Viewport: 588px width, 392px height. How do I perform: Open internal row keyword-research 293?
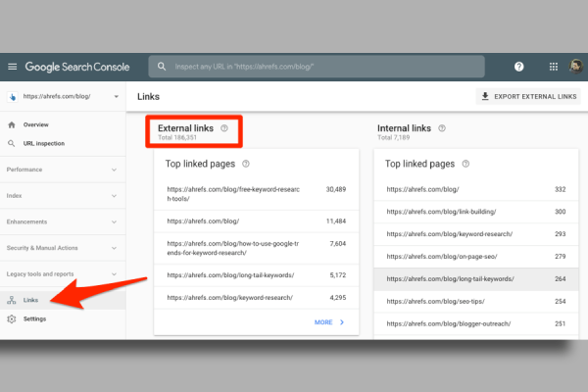(476, 234)
